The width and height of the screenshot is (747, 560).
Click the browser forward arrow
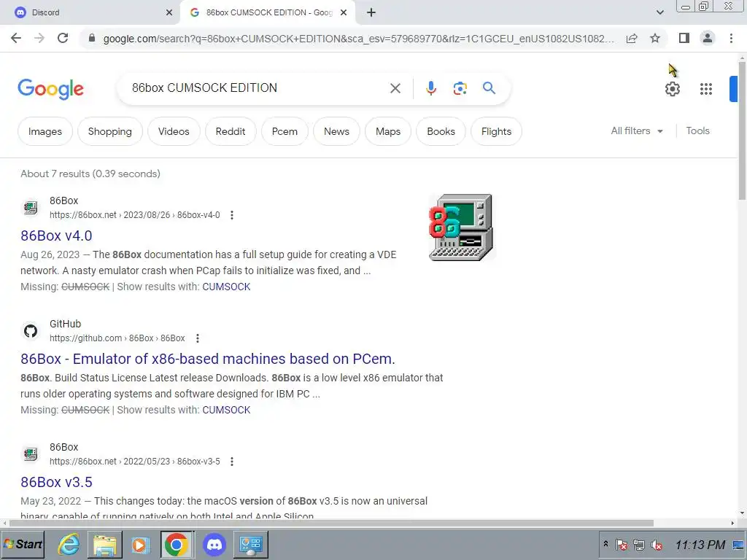point(39,38)
